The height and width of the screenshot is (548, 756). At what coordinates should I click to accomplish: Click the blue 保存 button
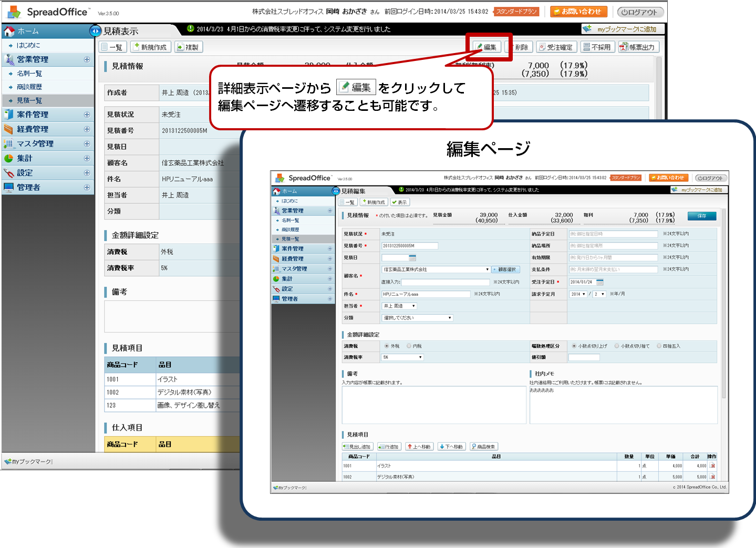pos(702,216)
